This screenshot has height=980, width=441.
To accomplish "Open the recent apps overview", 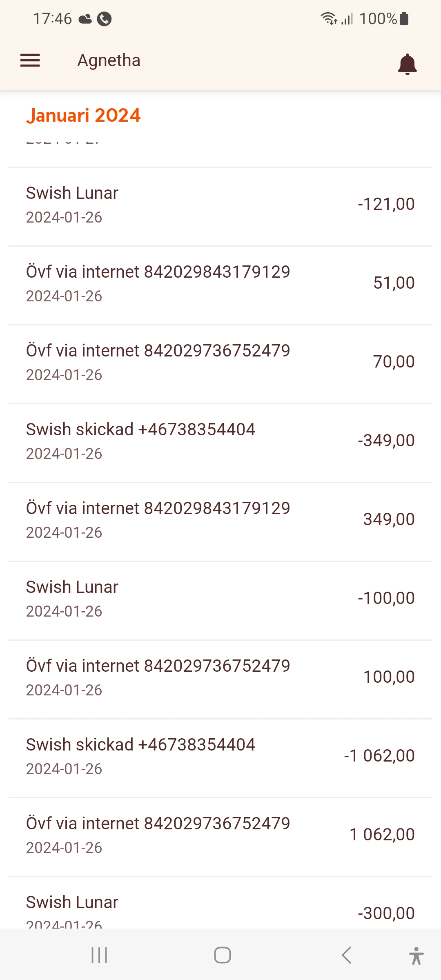I will tap(99, 955).
